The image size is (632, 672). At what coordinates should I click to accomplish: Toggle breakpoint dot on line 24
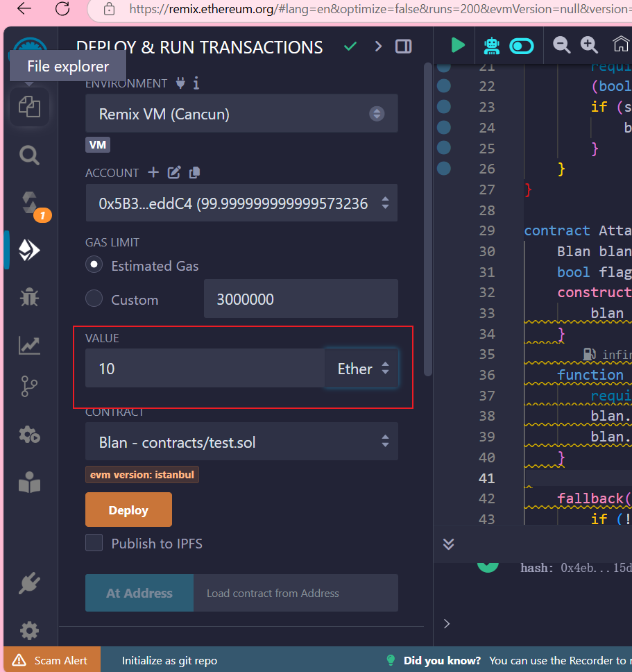444,127
